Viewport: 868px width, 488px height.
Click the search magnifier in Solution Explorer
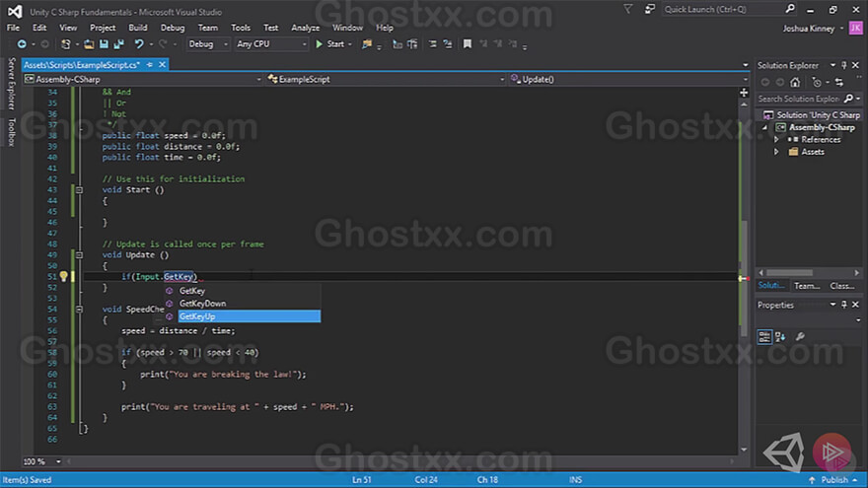[x=848, y=99]
